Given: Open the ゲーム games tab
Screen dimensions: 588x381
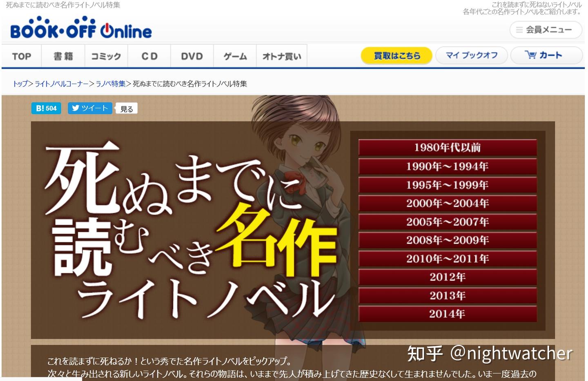Looking at the screenshot, I should [x=235, y=56].
